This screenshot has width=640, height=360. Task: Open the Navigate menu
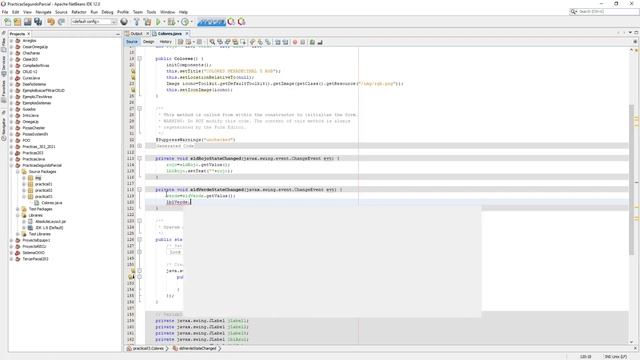tap(43, 12)
